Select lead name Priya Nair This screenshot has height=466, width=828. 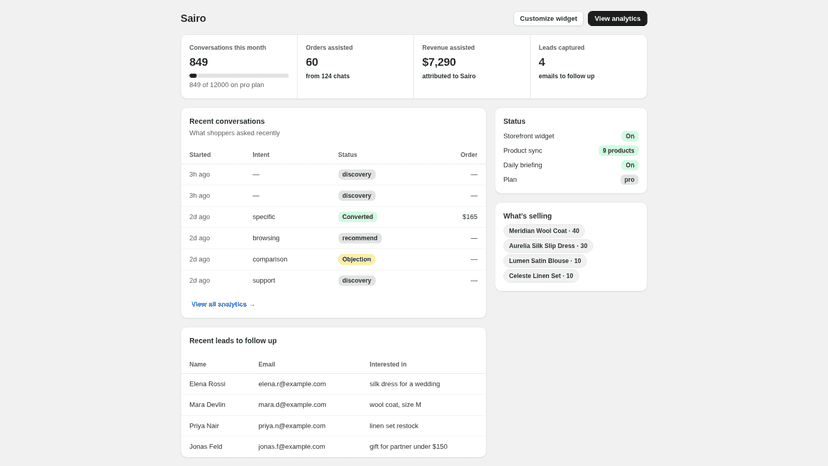tap(204, 426)
